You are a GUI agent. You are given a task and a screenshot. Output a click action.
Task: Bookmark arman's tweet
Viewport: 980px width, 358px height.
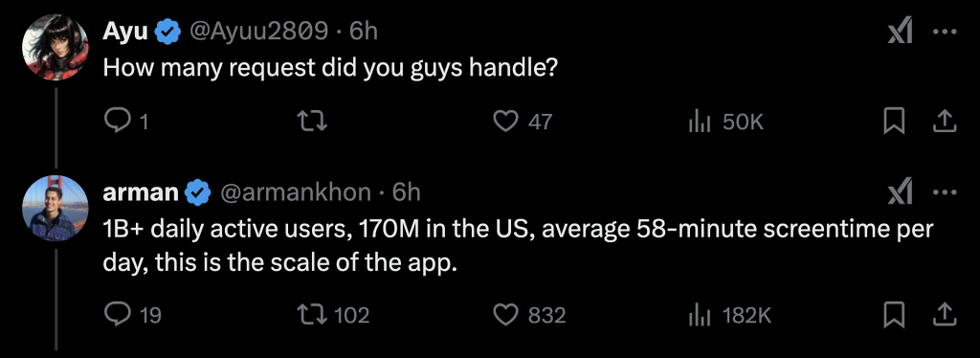coord(895,314)
